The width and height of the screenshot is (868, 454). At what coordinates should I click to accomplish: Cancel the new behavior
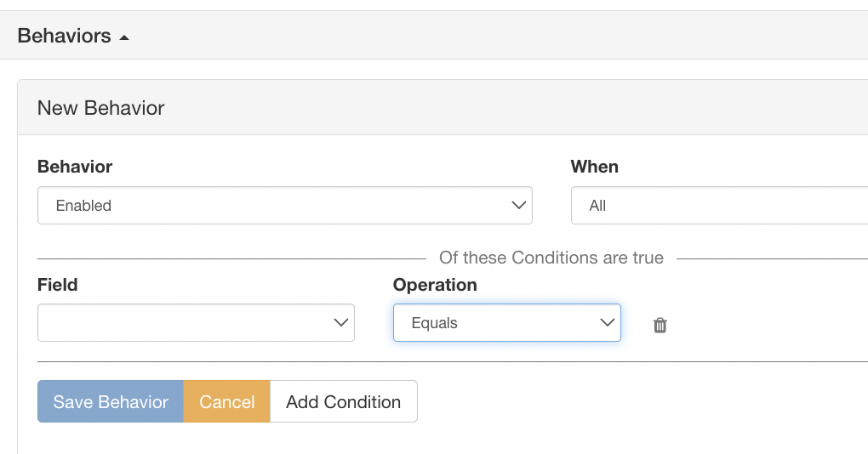[226, 402]
